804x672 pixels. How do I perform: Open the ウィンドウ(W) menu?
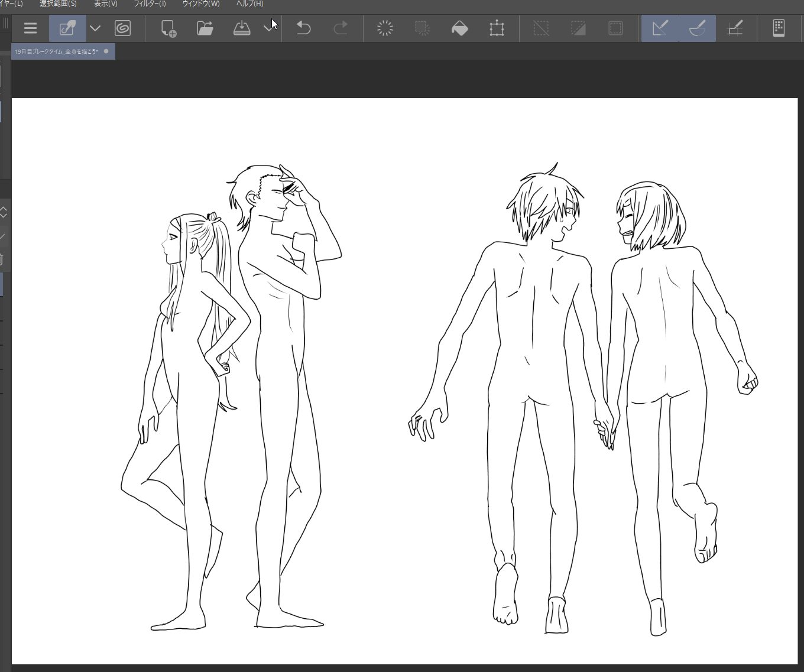point(201,4)
